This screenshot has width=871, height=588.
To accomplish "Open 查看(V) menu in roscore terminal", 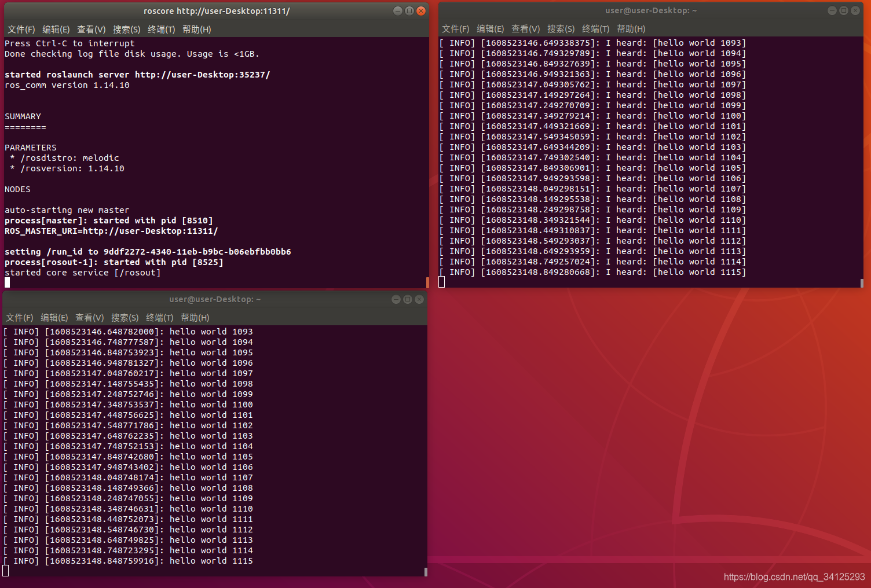I will coord(92,30).
